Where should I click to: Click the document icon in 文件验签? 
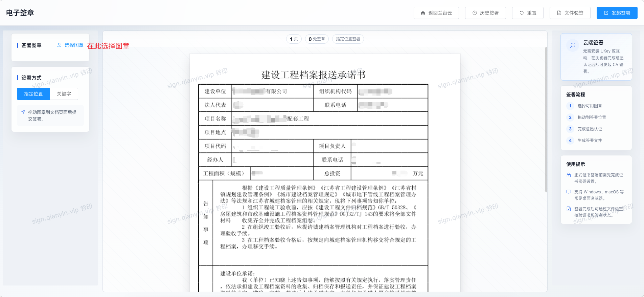point(559,13)
